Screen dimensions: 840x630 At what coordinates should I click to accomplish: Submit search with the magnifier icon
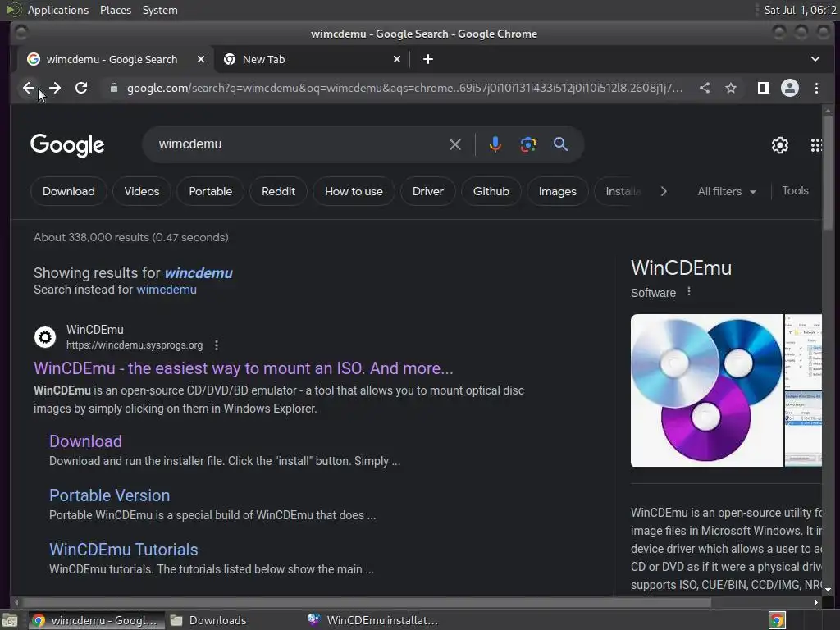560,144
